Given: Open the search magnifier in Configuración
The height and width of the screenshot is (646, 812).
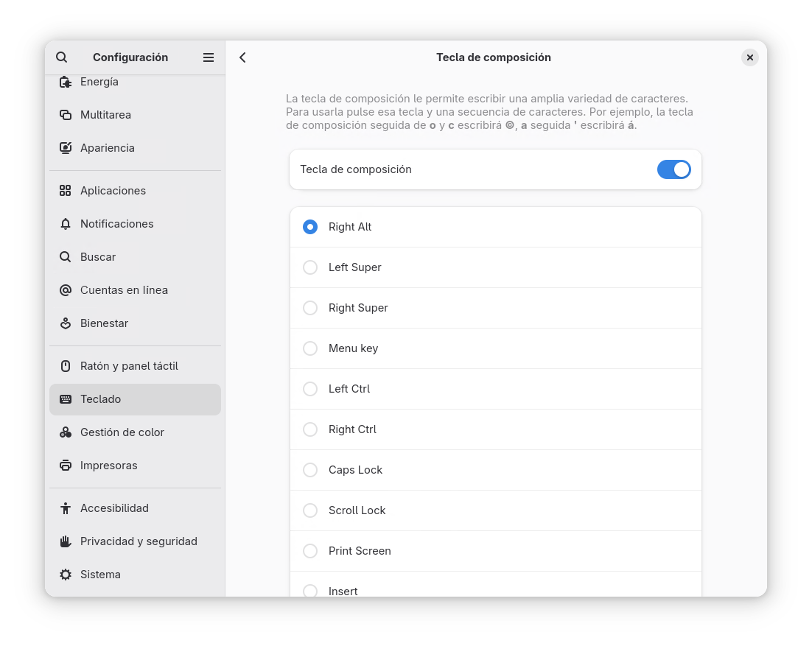Looking at the screenshot, I should pos(61,57).
